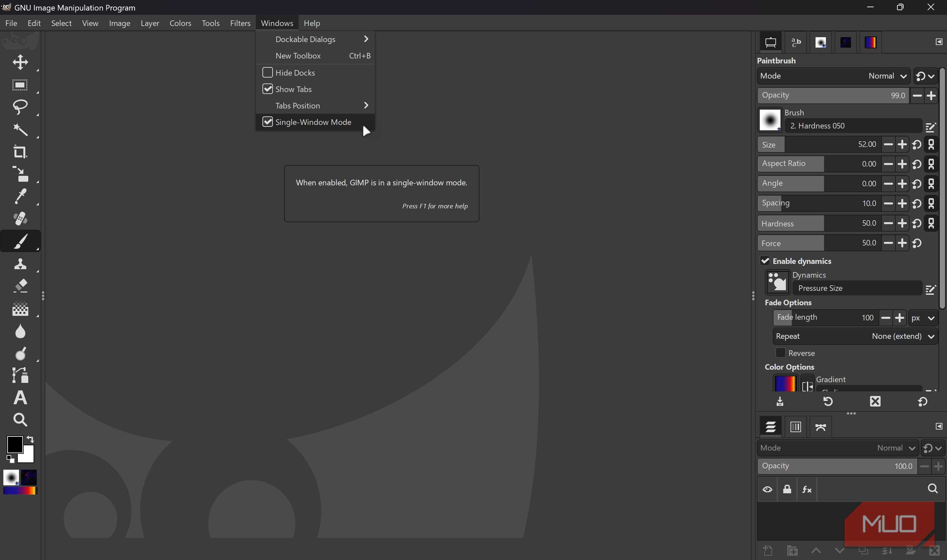Select the Move tool in toolbox
The image size is (947, 560).
(20, 62)
